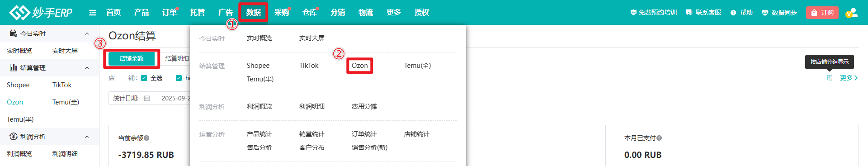Click the calendar icon in 统计日期
Viewport: 868px width, 166px height.
coord(147,98)
